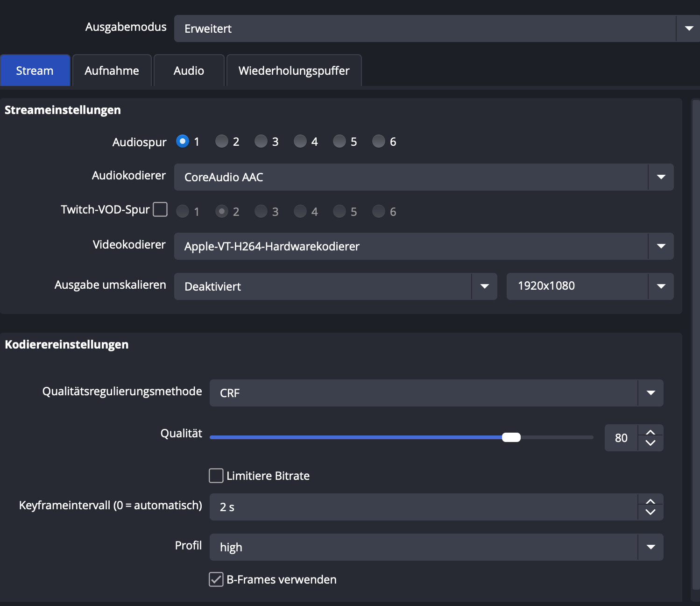The height and width of the screenshot is (606, 700).
Task: Select Twitch-VOD-Spur radio button 6
Action: 379,211
